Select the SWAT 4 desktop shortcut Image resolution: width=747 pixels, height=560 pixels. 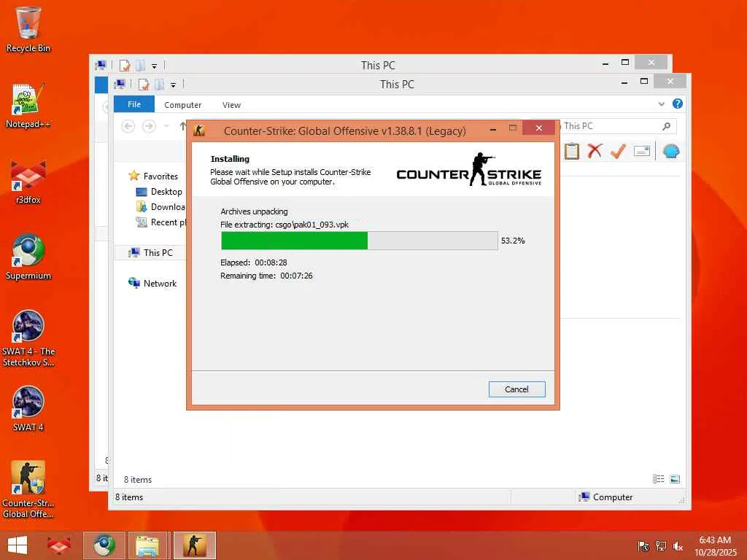click(x=28, y=408)
